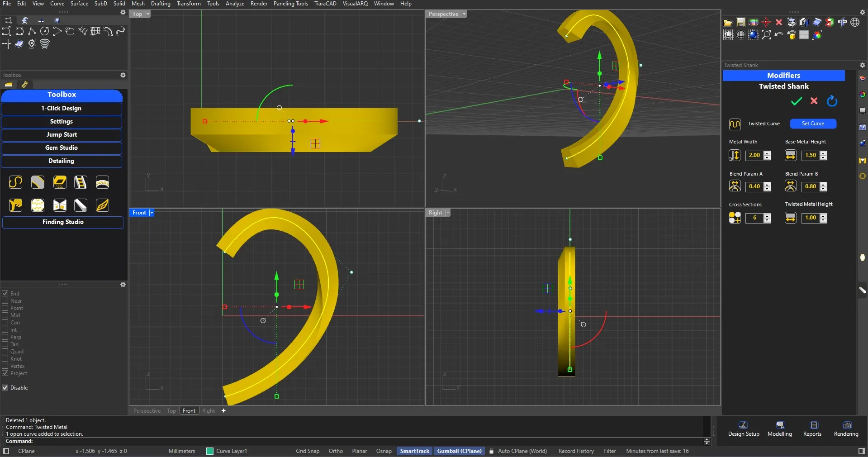Click the Twisted Curve icon
Image resolution: width=868 pixels, height=457 pixels.
coord(735,124)
